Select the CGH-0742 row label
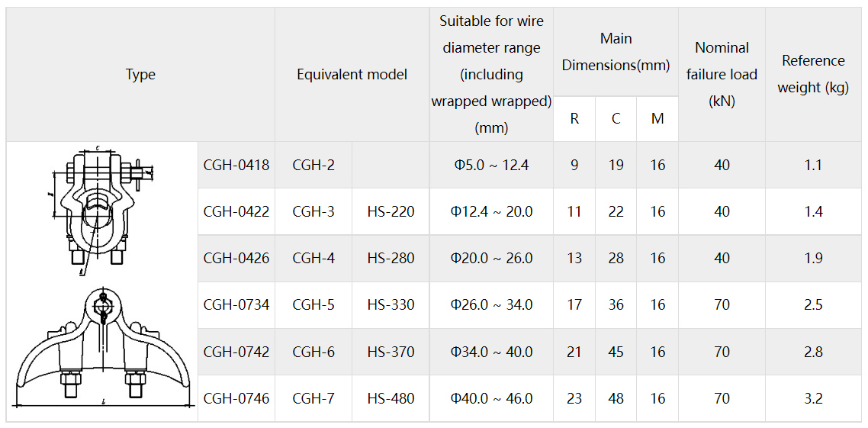 tap(236, 352)
